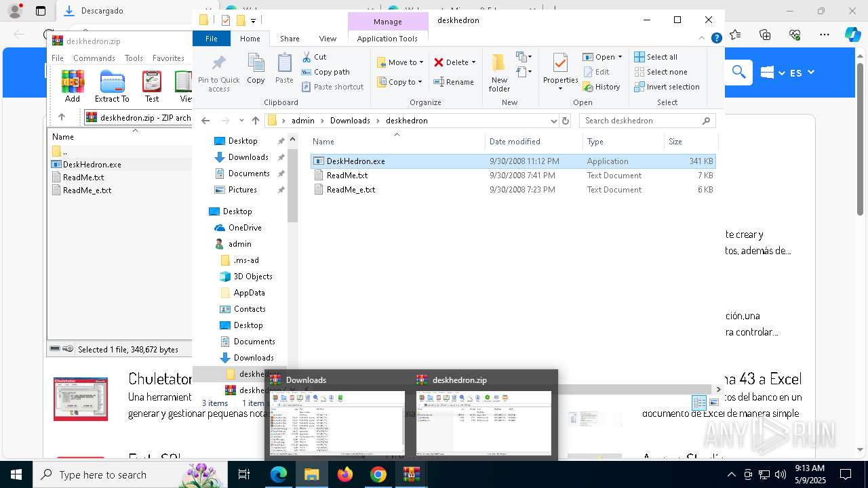Open recent locations dropdown arrow

[241, 121]
